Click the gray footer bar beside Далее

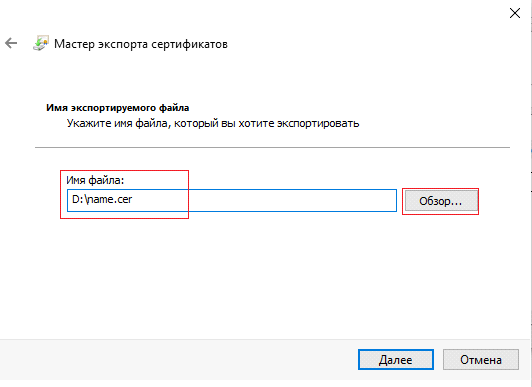coord(176,360)
